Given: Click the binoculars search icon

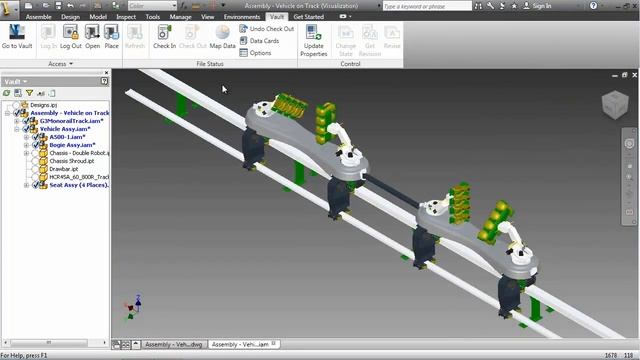Looking at the screenshot, I should pos(478,6).
